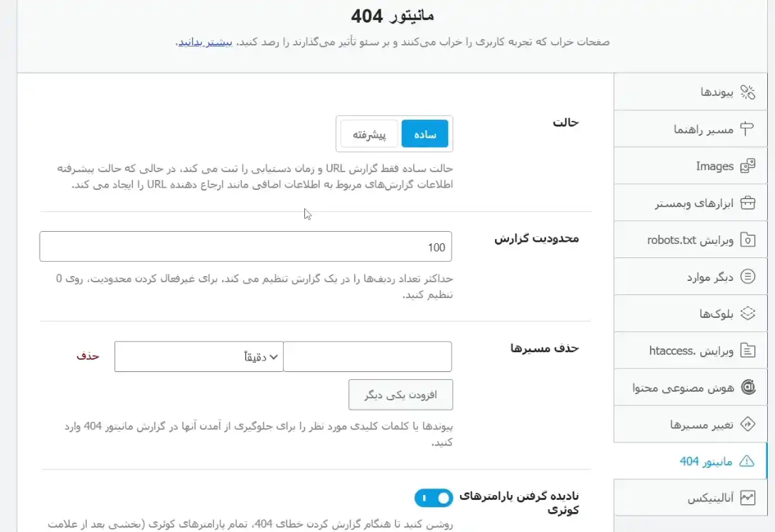Click the other items (دیگر موارد) icon
The width and height of the screenshot is (775, 532).
tap(747, 277)
